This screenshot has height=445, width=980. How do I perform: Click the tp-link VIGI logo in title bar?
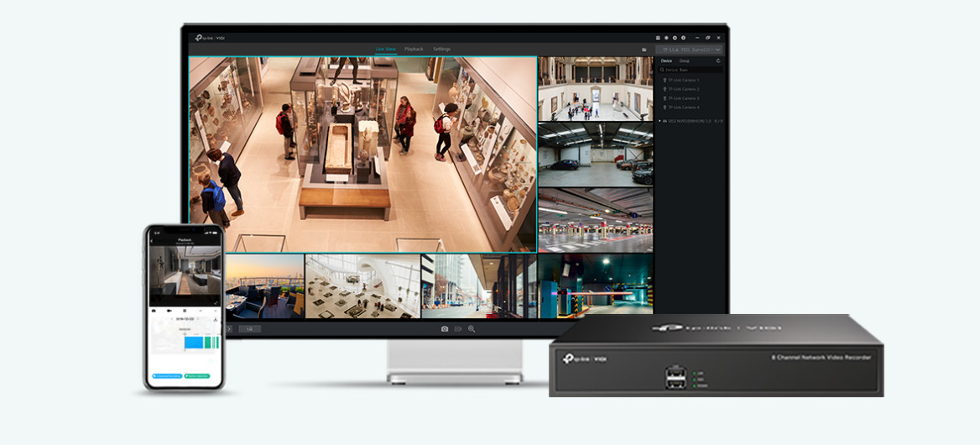pos(210,38)
